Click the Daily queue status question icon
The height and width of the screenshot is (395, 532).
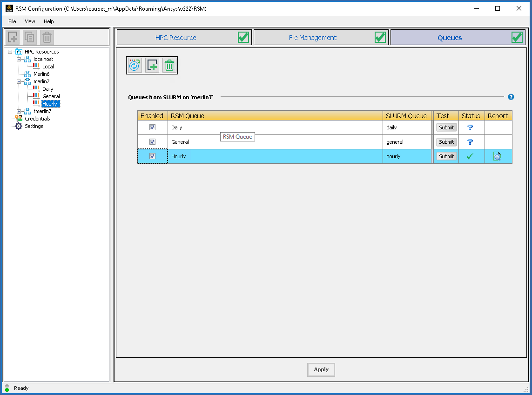(x=470, y=127)
